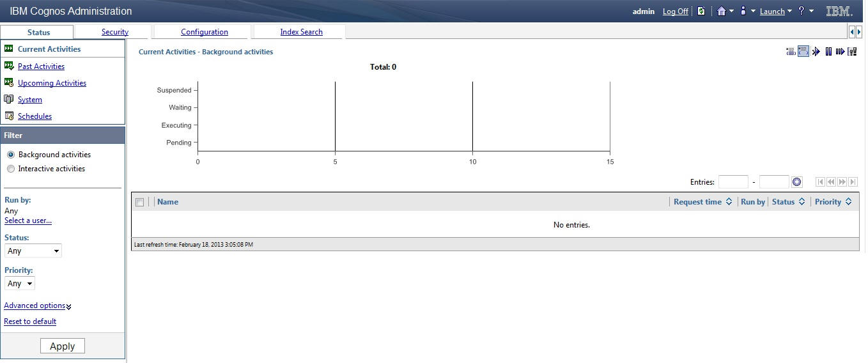Select the Interactive activities radio button
Viewport: 868px width, 363px height.
point(11,169)
